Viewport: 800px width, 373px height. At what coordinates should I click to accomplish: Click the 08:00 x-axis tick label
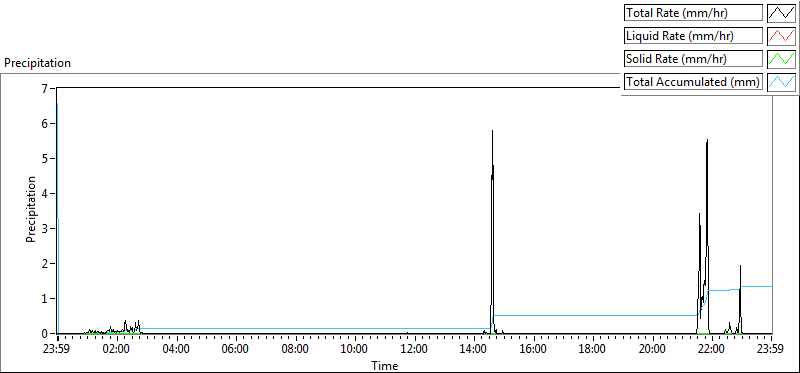tap(295, 350)
